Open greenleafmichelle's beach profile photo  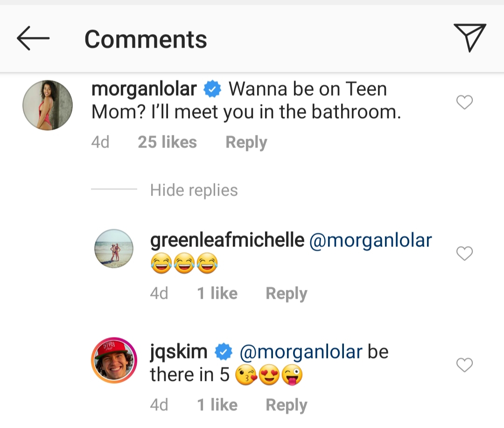(114, 248)
